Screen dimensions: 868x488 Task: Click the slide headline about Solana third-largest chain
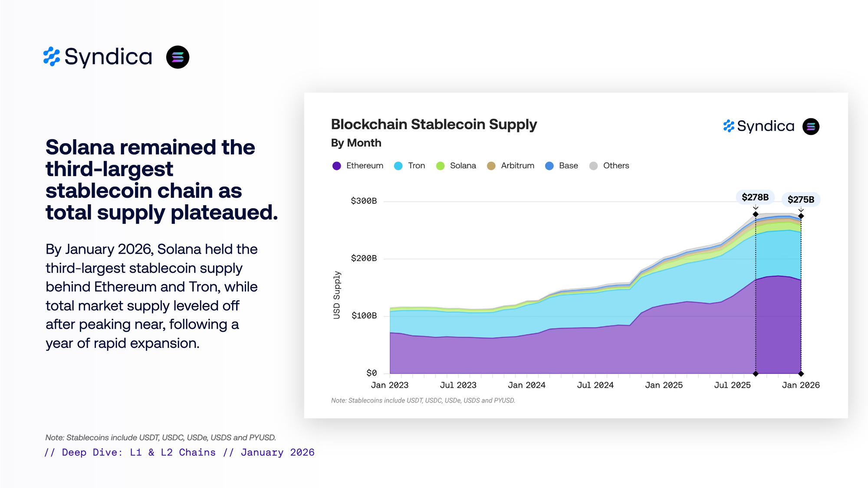(161, 180)
